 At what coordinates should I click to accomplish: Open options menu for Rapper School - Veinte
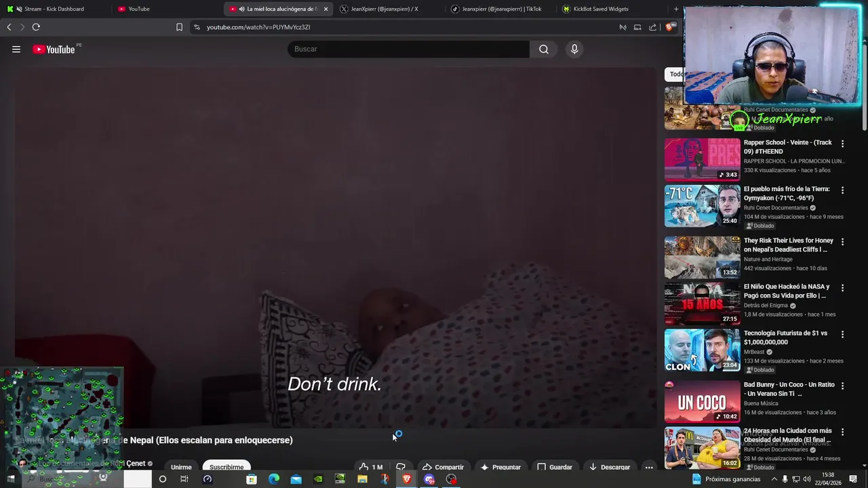(843, 144)
